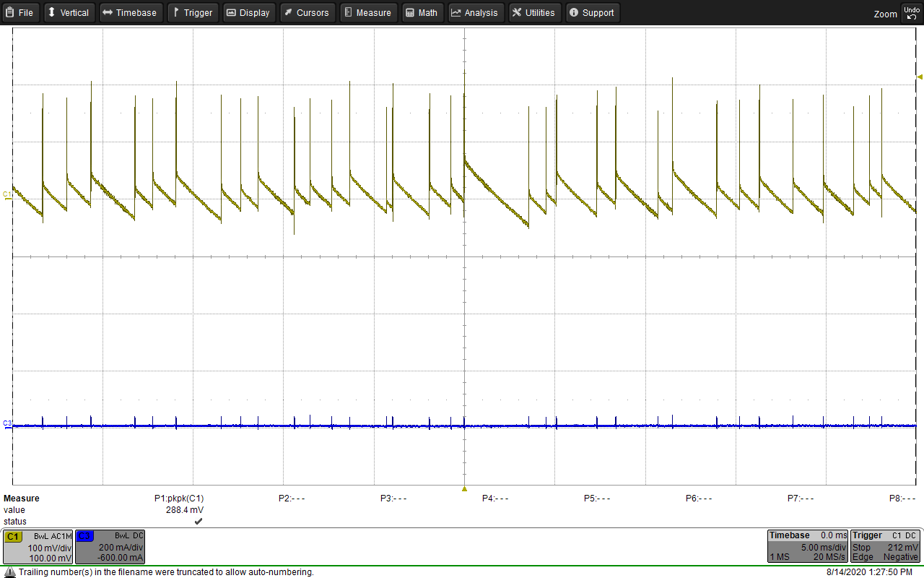Select the yellow trigger level marker
The width and height of the screenshot is (924, 578).
coord(920,77)
